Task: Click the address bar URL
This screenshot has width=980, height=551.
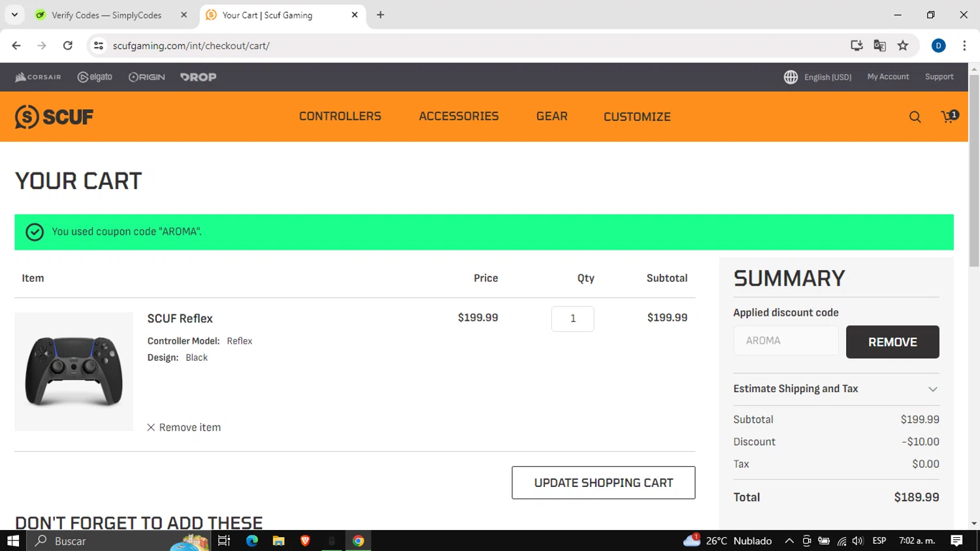Action: point(191,46)
